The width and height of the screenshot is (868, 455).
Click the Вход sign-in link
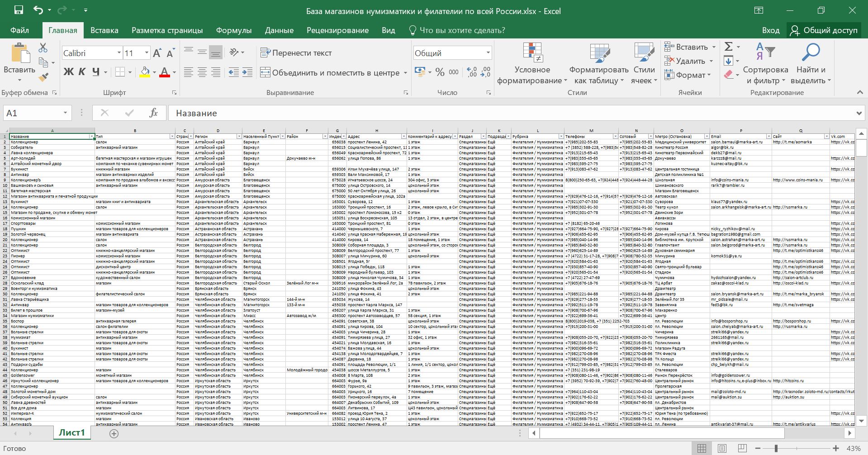[770, 30]
